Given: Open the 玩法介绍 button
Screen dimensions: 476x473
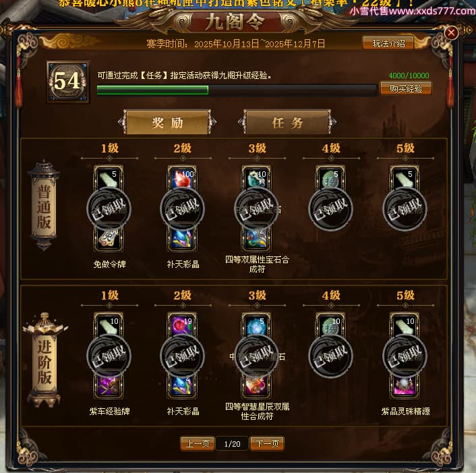Looking at the screenshot, I should (388, 43).
